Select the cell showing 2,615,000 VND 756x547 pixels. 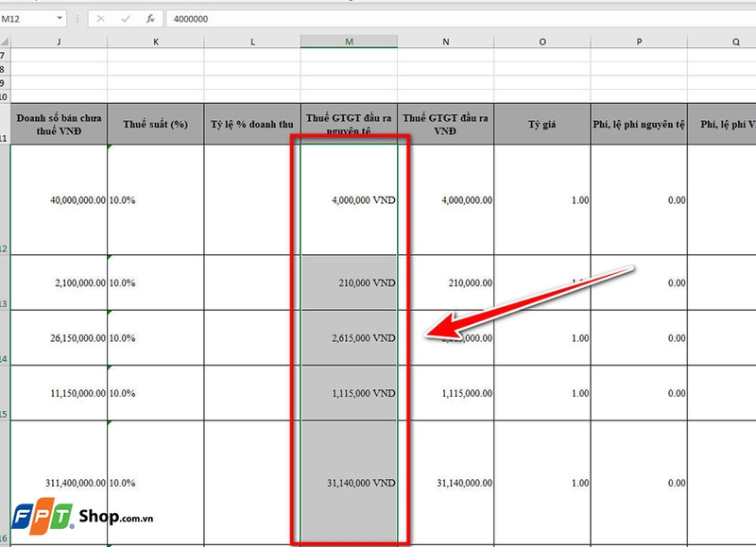tap(349, 335)
